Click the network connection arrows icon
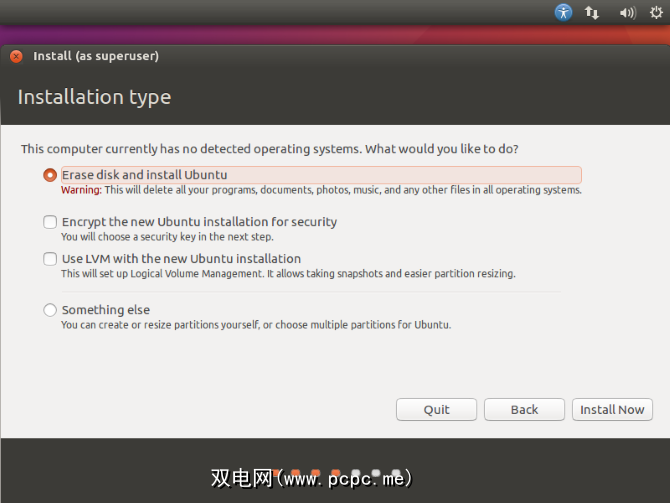The width and height of the screenshot is (670, 503). (x=592, y=13)
